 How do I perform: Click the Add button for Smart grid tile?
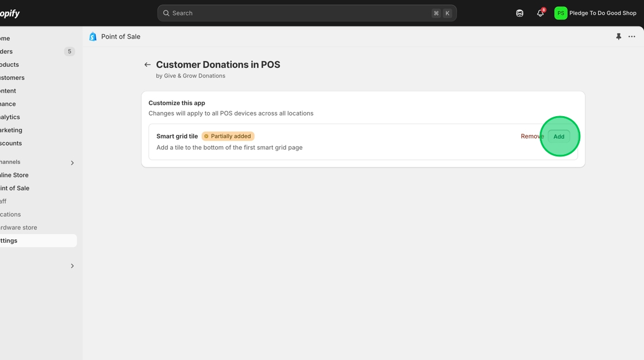click(x=558, y=136)
